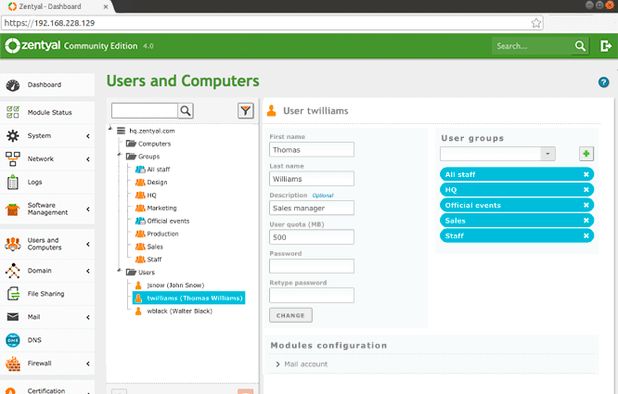
Task: Click the Software Management box icon
Action: [13, 209]
